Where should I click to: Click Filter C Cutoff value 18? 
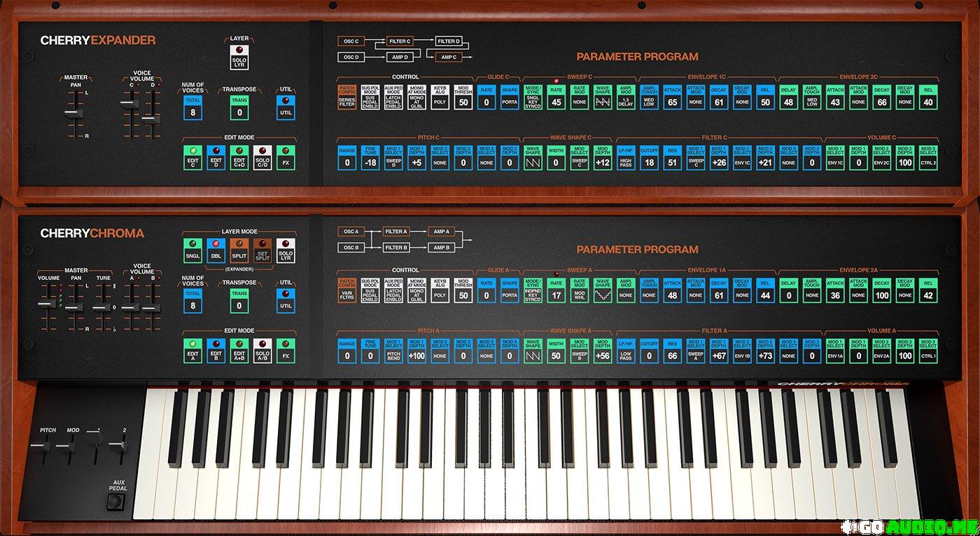pos(649,158)
